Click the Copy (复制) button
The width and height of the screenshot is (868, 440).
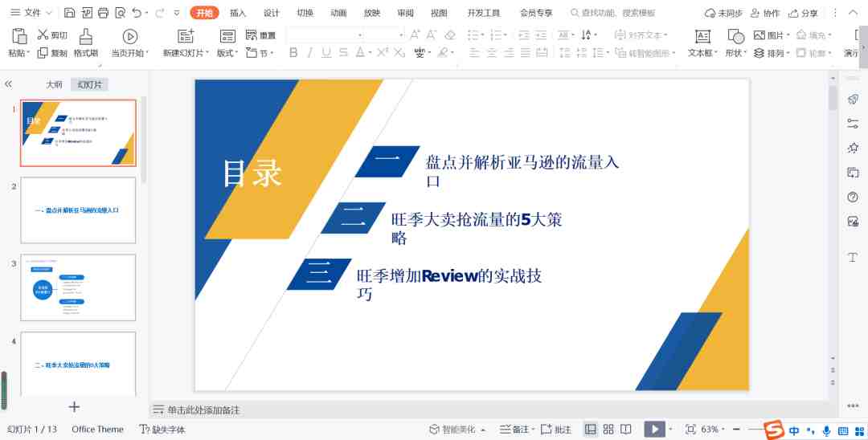[52, 53]
